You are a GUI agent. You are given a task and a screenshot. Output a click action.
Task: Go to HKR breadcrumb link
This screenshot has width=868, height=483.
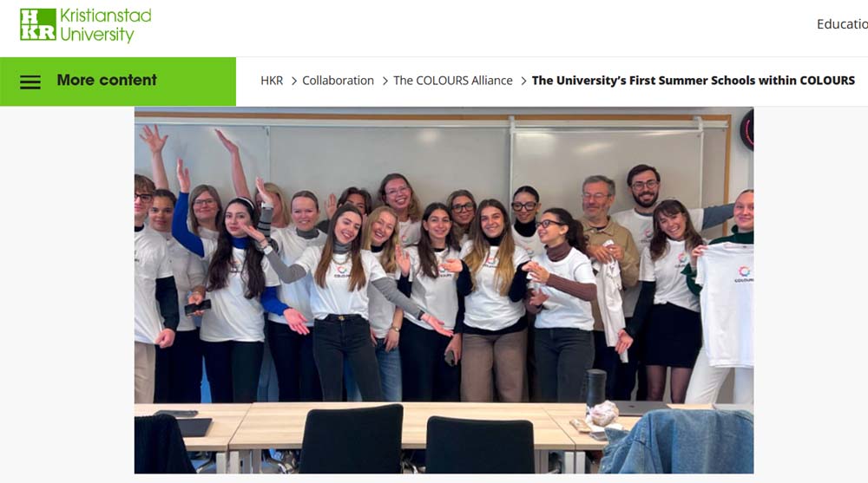pos(272,81)
